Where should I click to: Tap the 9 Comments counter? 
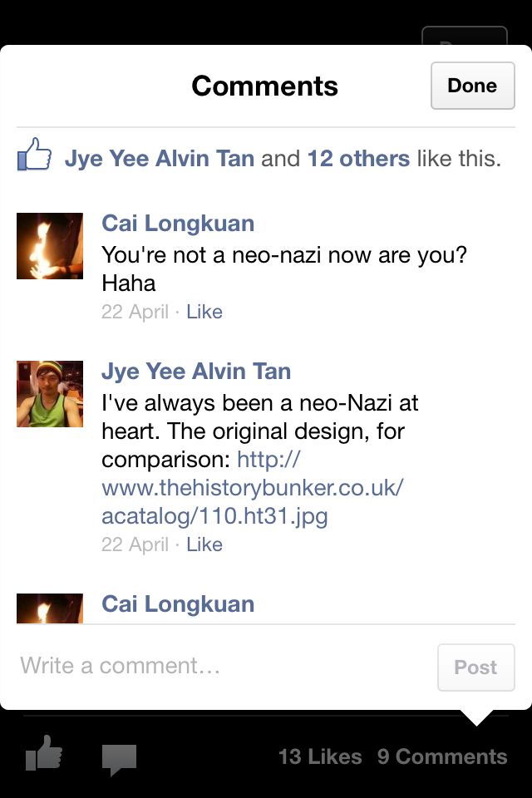coord(442,756)
